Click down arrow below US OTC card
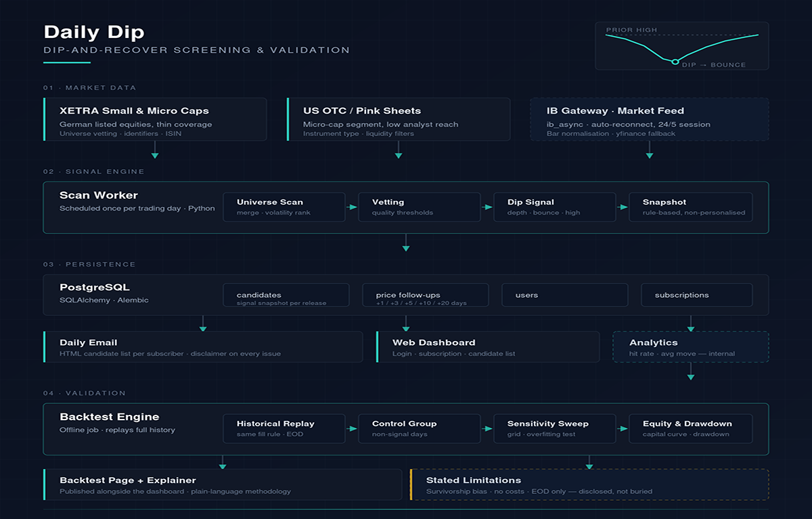Screen dimensions: 812x519 (399, 150)
